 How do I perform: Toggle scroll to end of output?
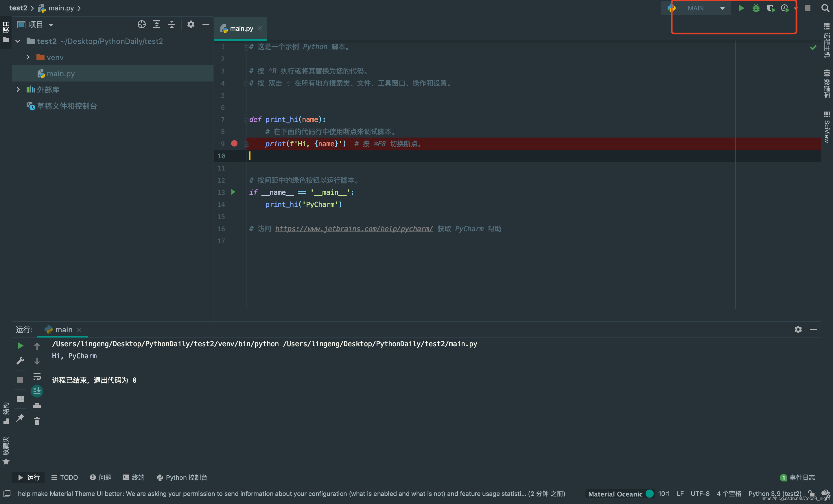point(37,391)
